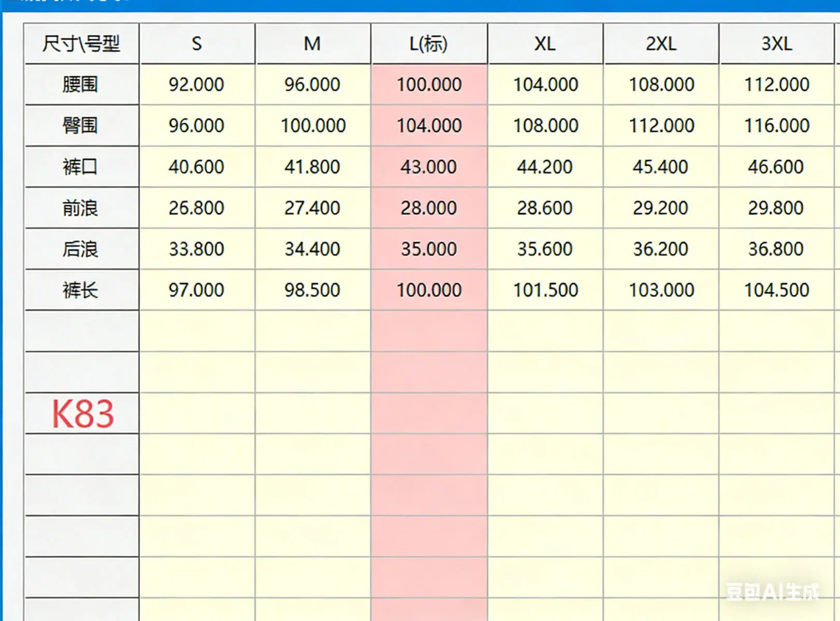
Task: Select the XL size column header
Action: tap(545, 43)
